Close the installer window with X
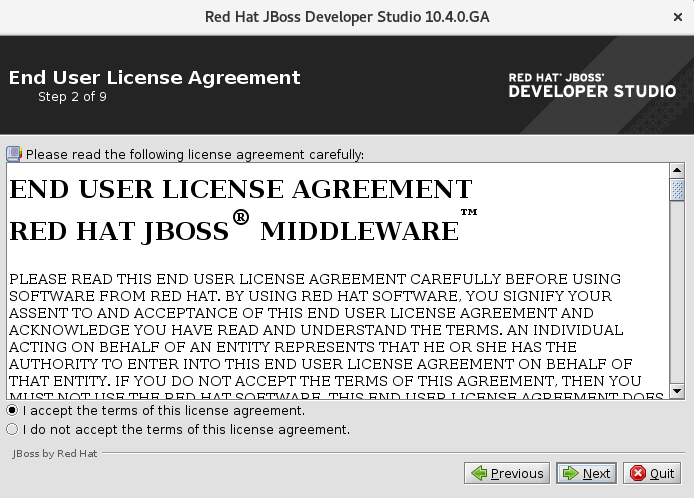 pos(678,17)
